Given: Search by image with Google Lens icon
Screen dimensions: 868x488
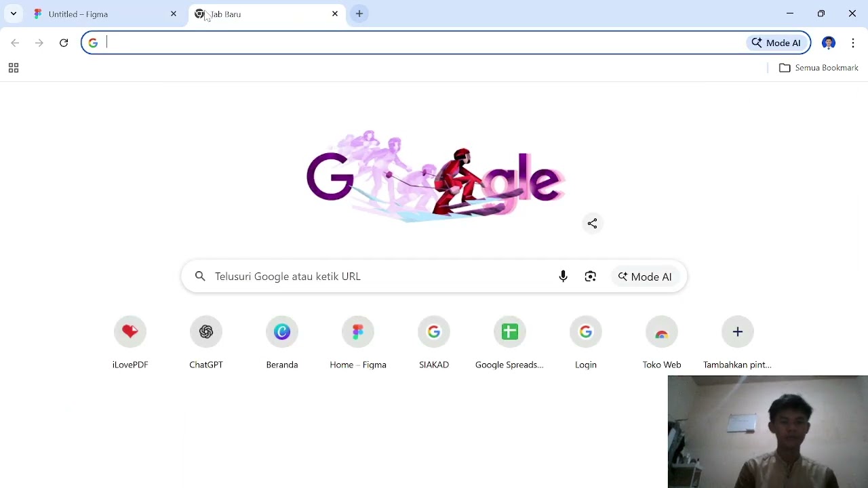Looking at the screenshot, I should [591, 277].
